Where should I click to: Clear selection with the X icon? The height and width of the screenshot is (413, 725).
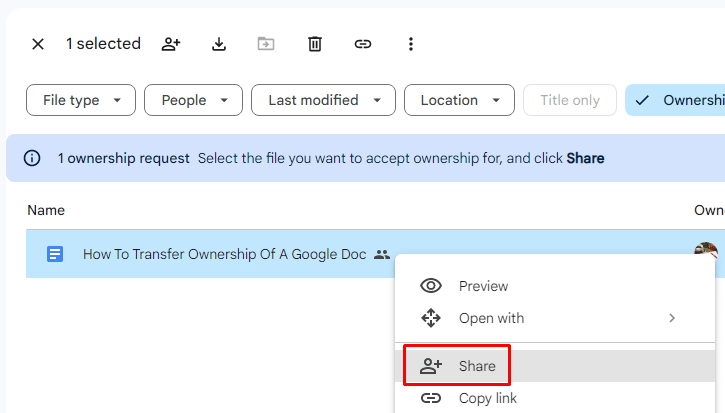pos(38,44)
